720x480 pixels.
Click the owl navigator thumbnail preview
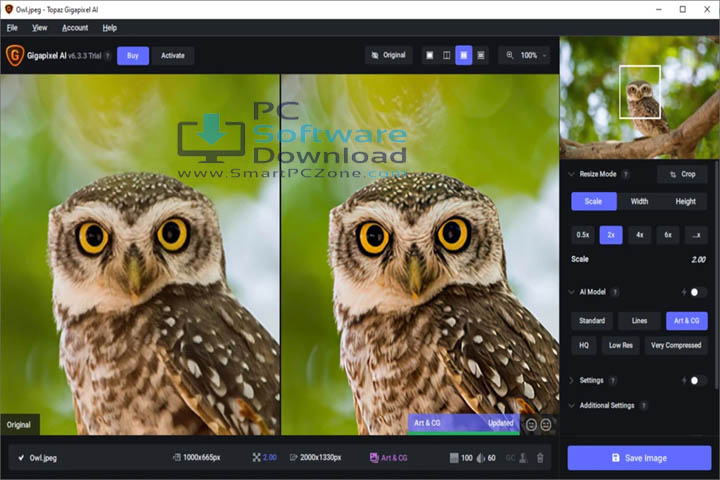639,97
